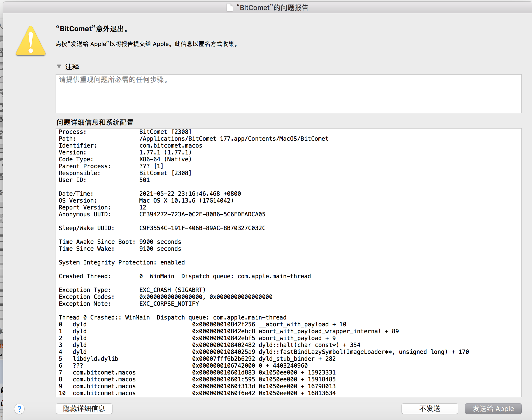Viewport: 532px width, 420px height.
Task: Click the Date/Time 2021-05-22 value
Action: pos(190,194)
